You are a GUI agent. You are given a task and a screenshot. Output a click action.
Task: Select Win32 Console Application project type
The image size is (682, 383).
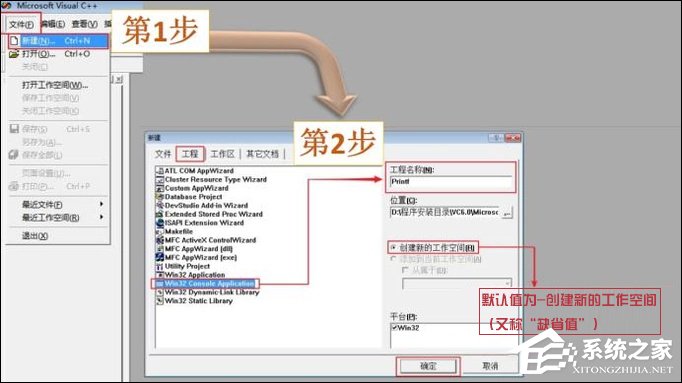[209, 283]
